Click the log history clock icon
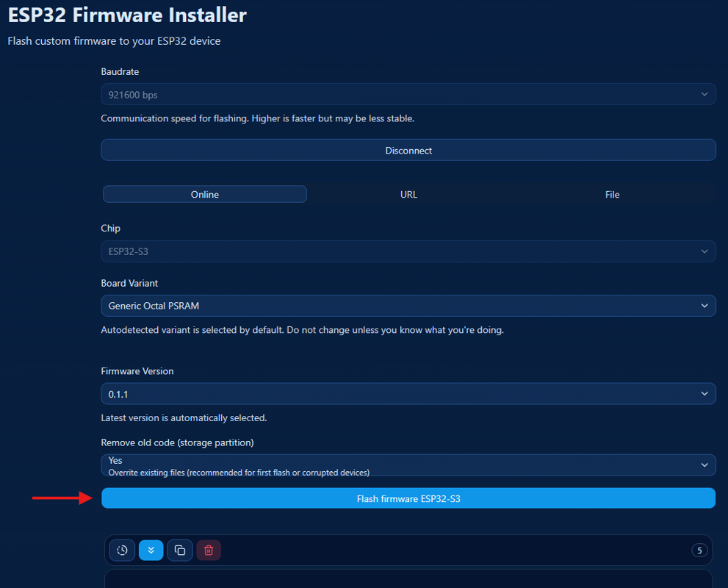This screenshot has width=728, height=588. (122, 551)
